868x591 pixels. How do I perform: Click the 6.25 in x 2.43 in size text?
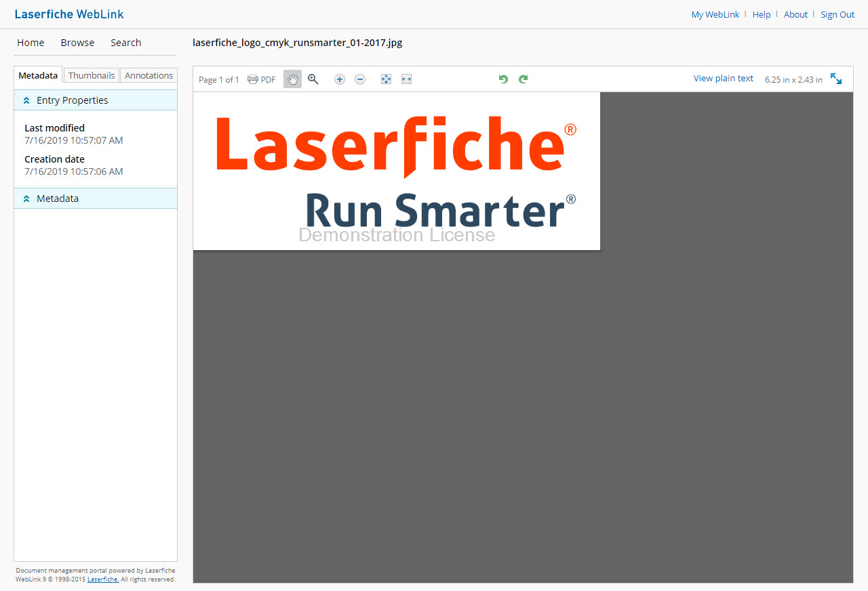pyautogui.click(x=793, y=80)
